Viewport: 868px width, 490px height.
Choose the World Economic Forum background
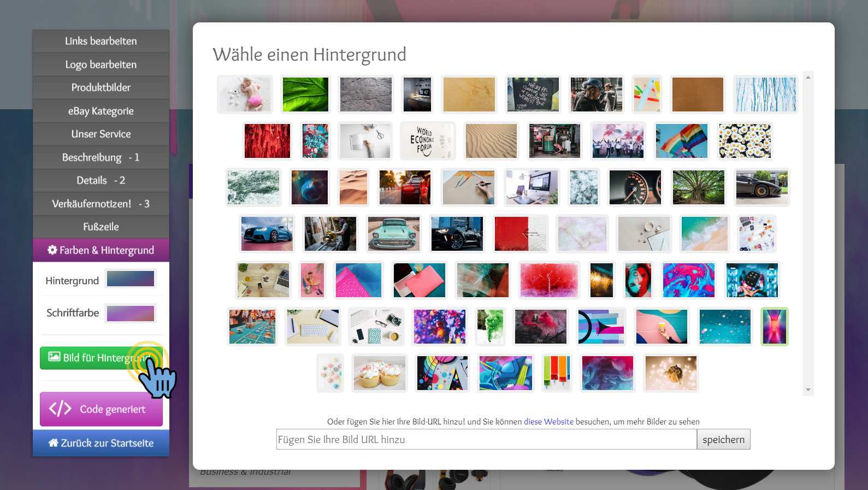pos(428,141)
